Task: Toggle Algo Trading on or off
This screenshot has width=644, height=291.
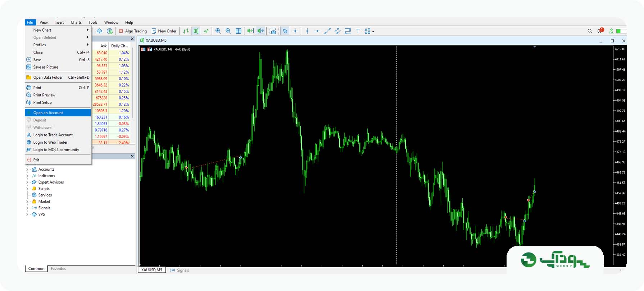Action: coord(133,31)
